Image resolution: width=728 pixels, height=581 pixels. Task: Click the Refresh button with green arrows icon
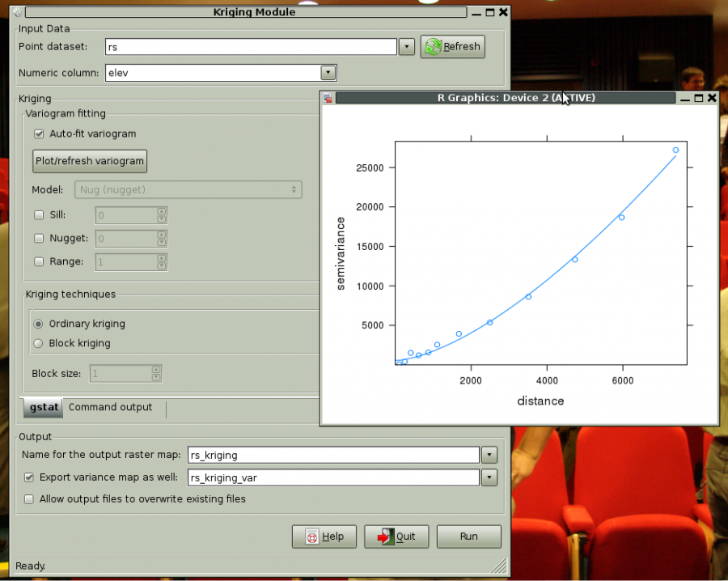point(433,47)
